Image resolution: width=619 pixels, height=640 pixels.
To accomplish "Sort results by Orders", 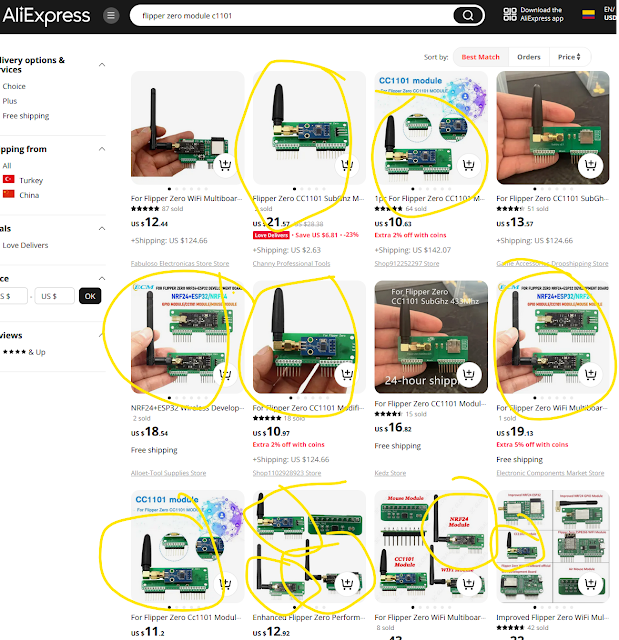I will [x=528, y=57].
